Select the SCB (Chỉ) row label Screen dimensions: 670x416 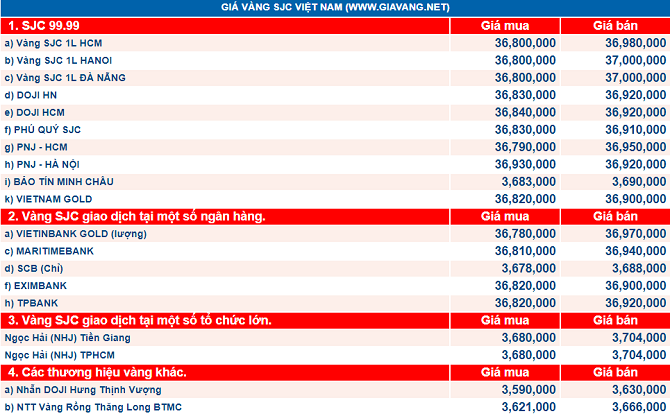point(34,269)
